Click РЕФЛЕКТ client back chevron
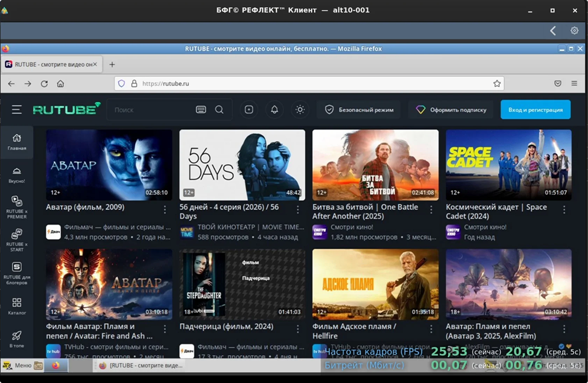Viewport: 588px width, 383px height. point(553,30)
